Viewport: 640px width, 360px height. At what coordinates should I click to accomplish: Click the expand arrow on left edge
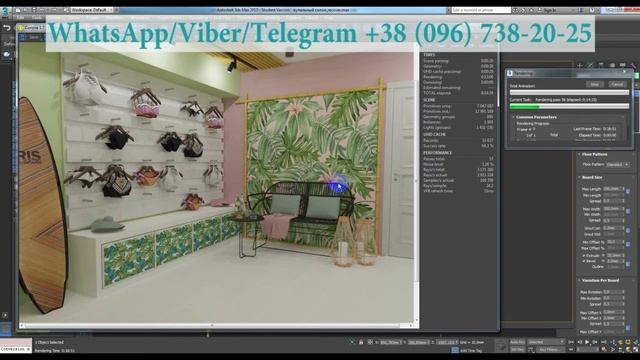pos(5,315)
